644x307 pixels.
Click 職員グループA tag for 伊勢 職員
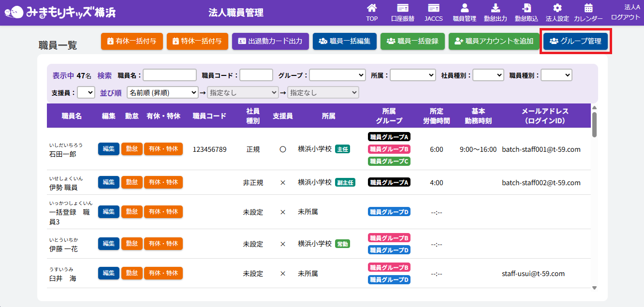pyautogui.click(x=389, y=182)
